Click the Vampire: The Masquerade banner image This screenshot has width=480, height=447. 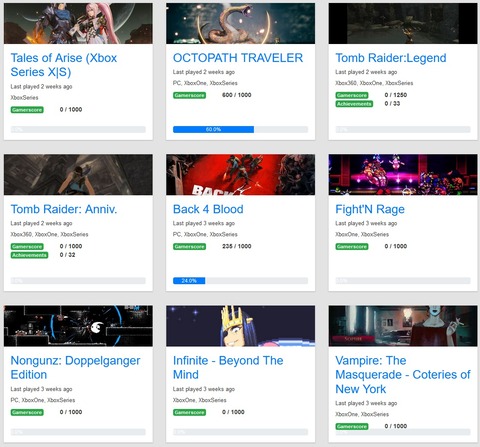click(403, 326)
